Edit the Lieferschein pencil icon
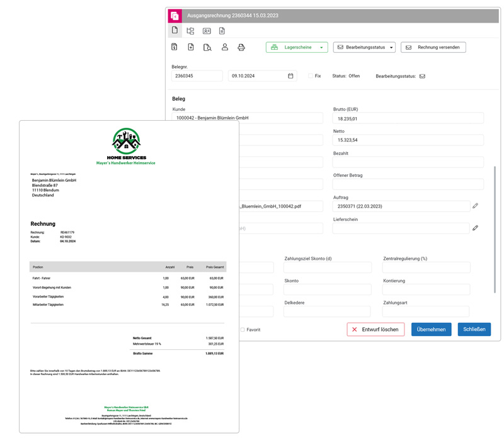 click(475, 228)
